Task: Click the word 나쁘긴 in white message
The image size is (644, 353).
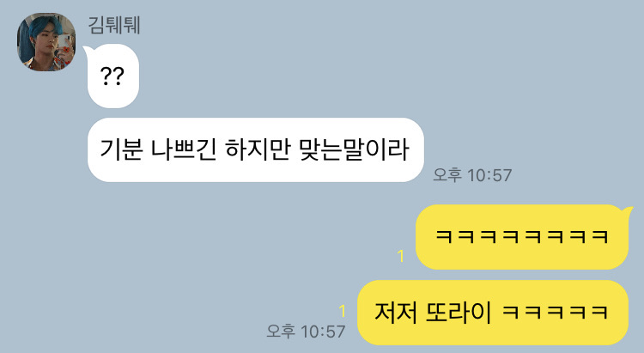Action: click(x=184, y=149)
